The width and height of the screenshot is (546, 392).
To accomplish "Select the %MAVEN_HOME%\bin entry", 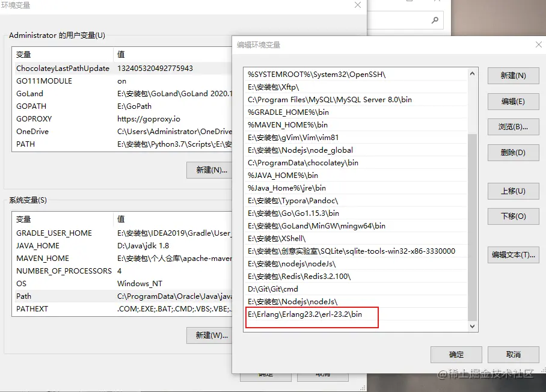I will (355, 124).
